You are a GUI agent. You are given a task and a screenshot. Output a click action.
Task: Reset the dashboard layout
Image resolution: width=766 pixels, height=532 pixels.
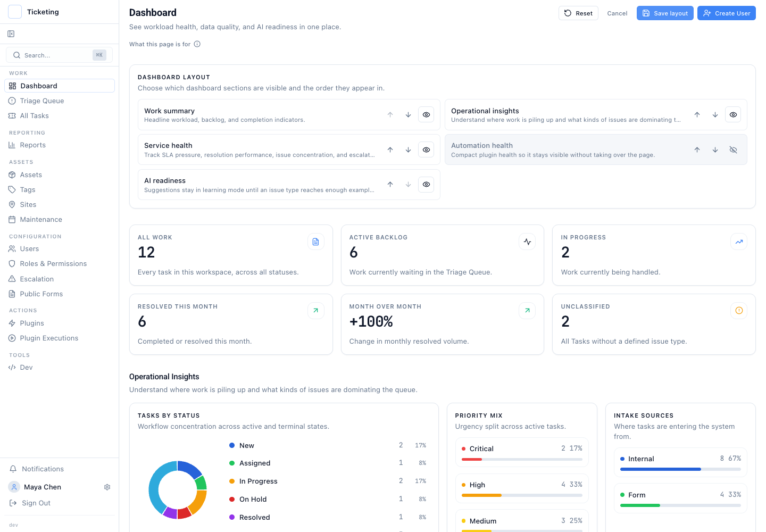pyautogui.click(x=578, y=13)
